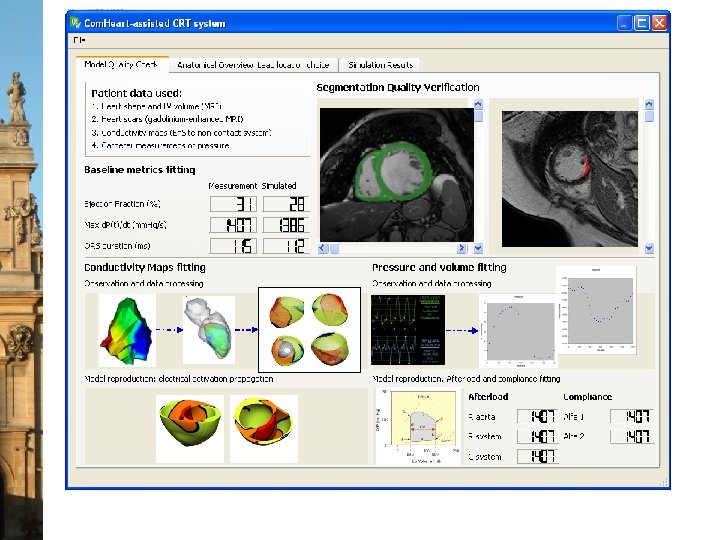Click the 'Compliance' label

(x=588, y=397)
